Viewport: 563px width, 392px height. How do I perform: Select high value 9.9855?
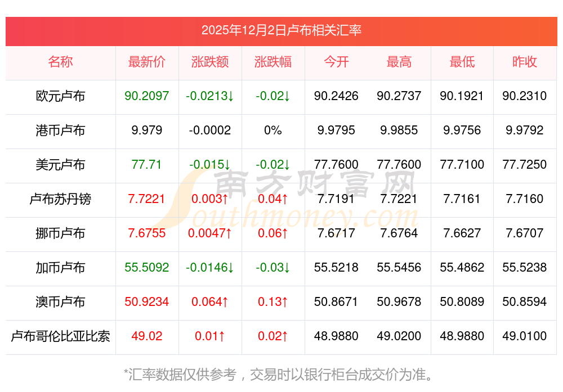tap(399, 130)
